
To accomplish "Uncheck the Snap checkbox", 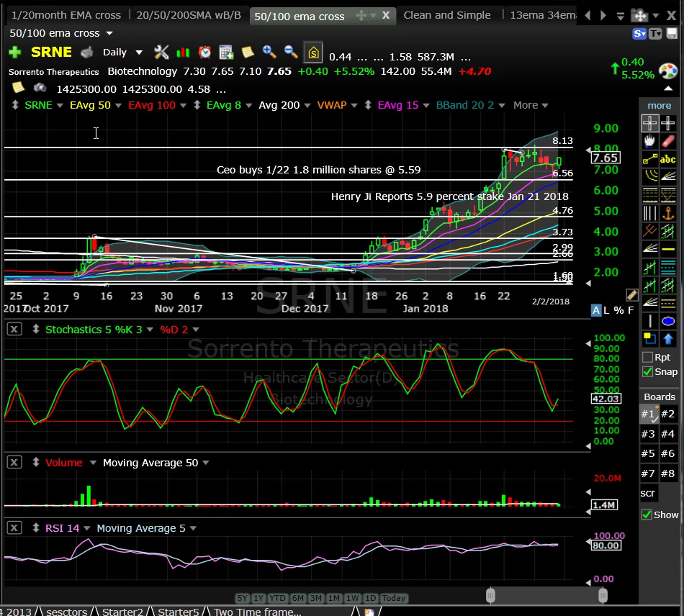I will (647, 372).
